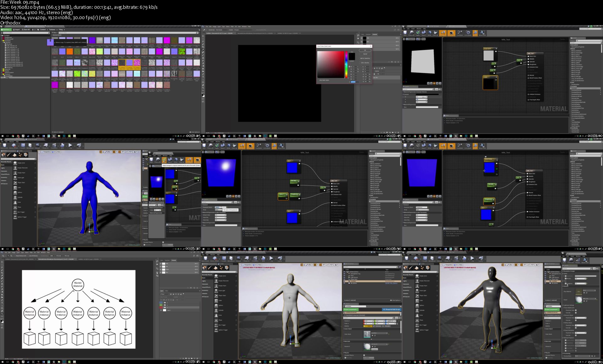Screen dimensions: 603x364
Task: Open Photoshop Layer menu in frame 00:02:45
Action: 219,27
